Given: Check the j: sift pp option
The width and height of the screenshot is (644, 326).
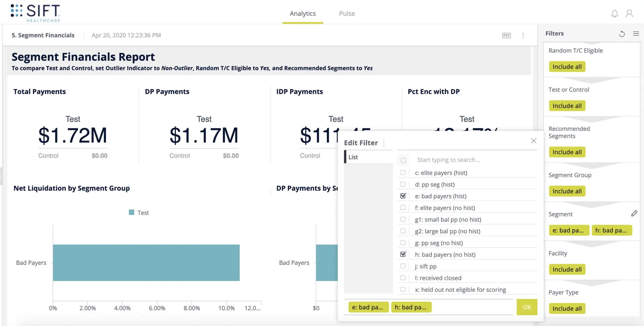Looking at the screenshot, I should pyautogui.click(x=403, y=266).
